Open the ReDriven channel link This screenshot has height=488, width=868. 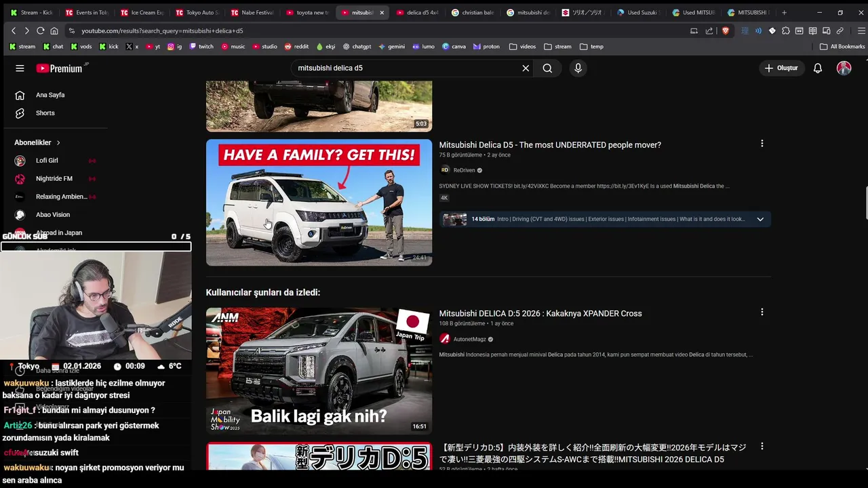[x=464, y=170]
